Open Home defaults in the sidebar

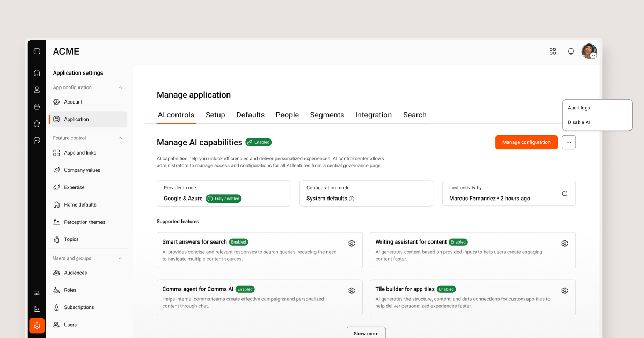(x=87, y=204)
